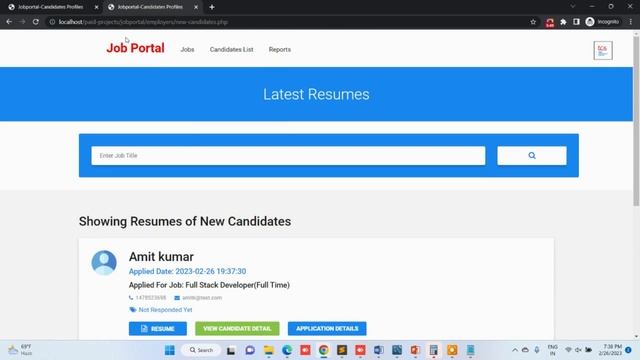Screen dimensions: 640x360
Task: Open the Chat app on taskbar
Action: pyautogui.click(x=250, y=350)
